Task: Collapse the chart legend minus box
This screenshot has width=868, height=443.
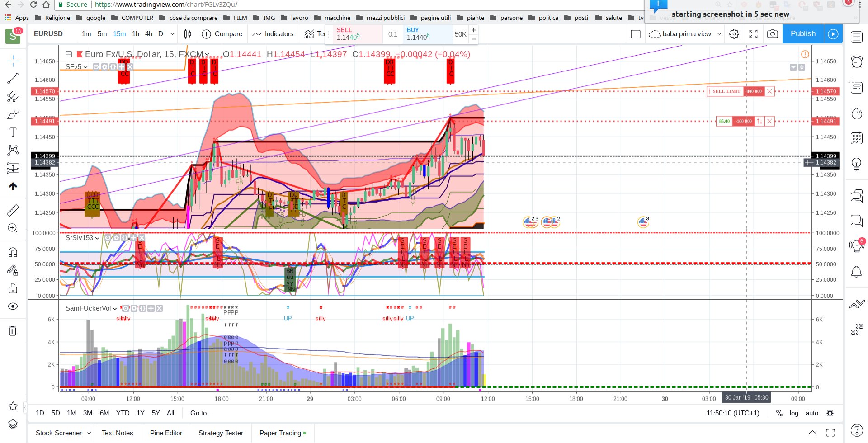Action: (69, 54)
